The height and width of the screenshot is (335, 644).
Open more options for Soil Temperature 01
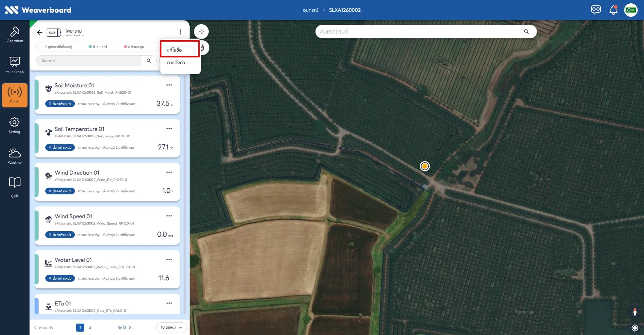click(169, 129)
